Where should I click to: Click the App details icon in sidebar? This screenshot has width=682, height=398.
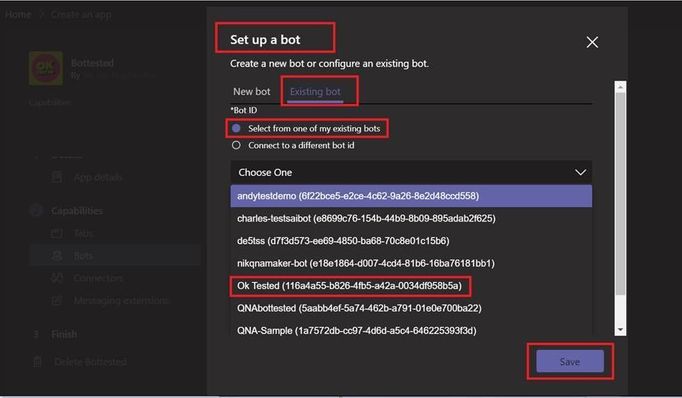tap(57, 177)
